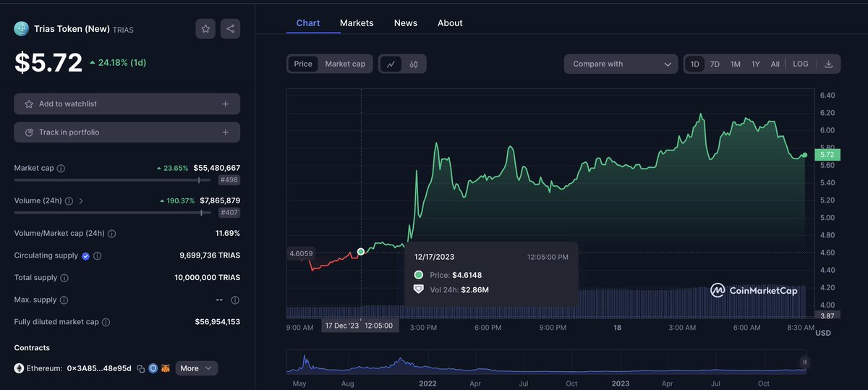Open the About tab

coord(450,23)
